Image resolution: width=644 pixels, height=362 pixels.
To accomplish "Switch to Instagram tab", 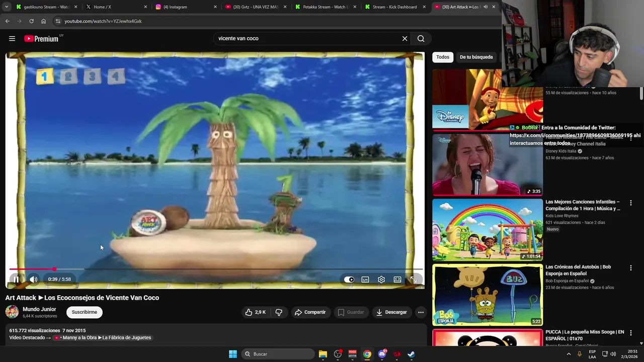I will point(185,7).
